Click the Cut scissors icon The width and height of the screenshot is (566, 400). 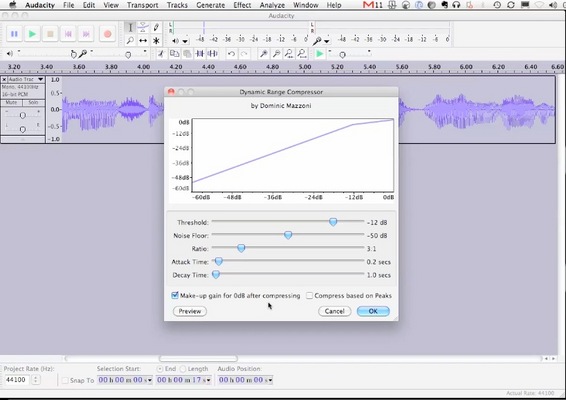click(161, 54)
